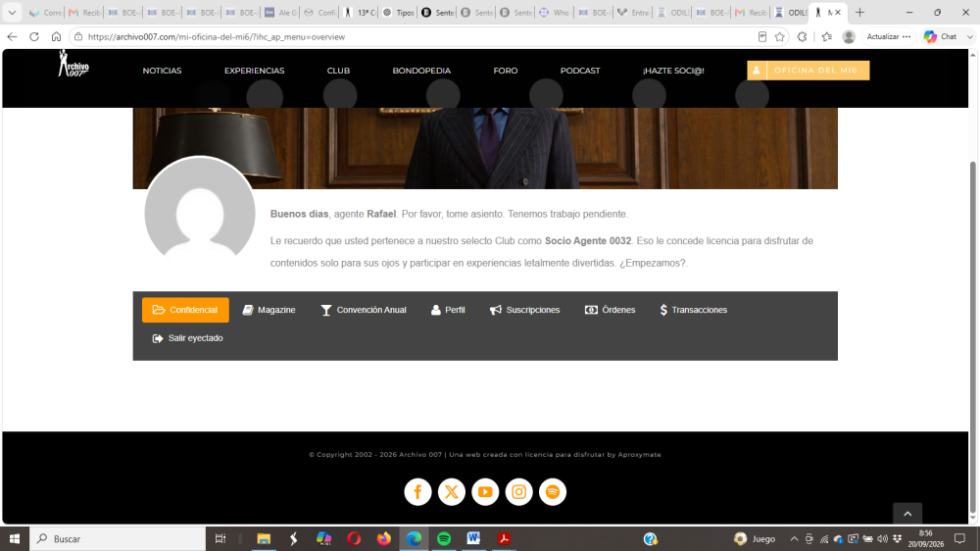This screenshot has width=980, height=551.
Task: Click the Oficina del MI6 button
Action: coord(808,71)
